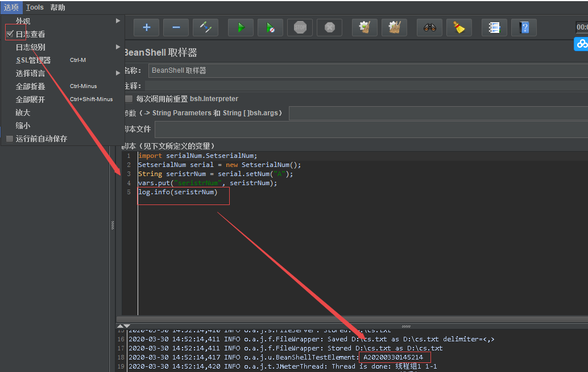Open the 帮助 menu

(58, 7)
